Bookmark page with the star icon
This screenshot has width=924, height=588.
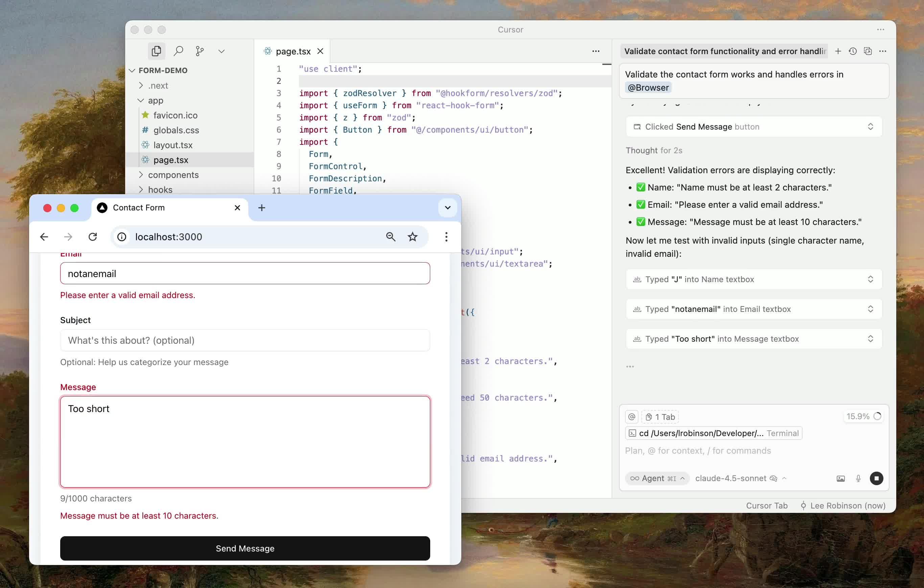click(x=413, y=237)
